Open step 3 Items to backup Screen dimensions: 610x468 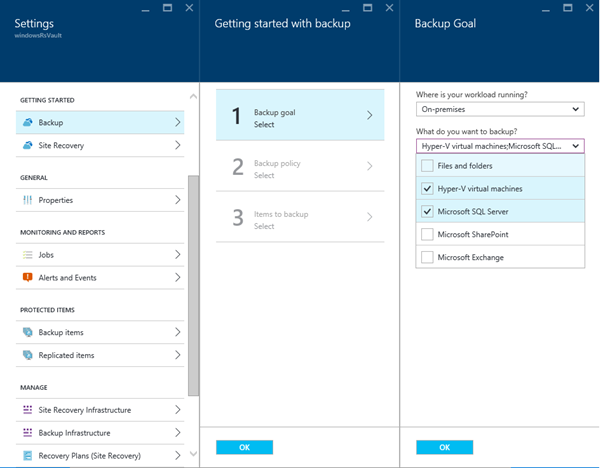point(300,217)
